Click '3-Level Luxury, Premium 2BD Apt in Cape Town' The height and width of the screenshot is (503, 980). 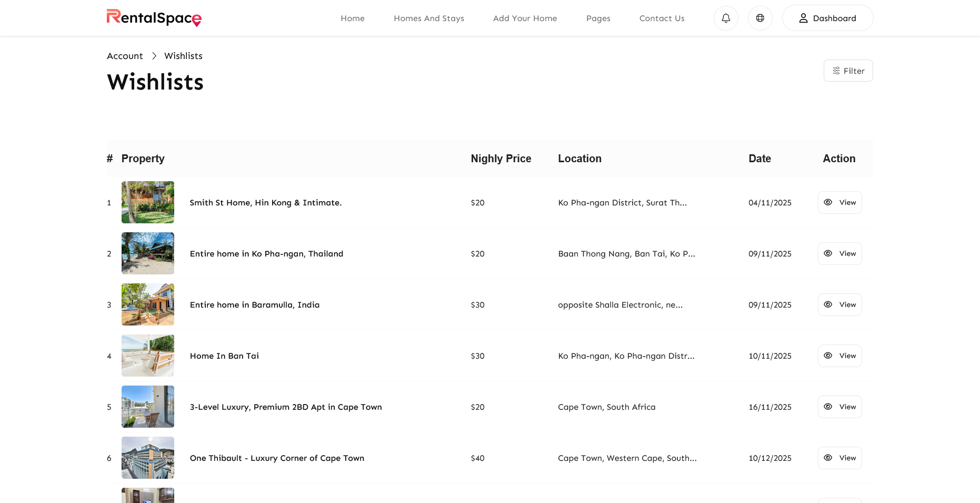coord(286,407)
